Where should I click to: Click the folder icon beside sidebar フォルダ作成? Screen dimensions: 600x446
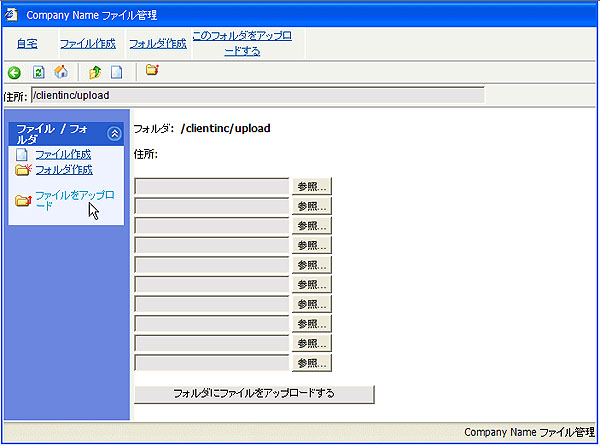coord(23,169)
